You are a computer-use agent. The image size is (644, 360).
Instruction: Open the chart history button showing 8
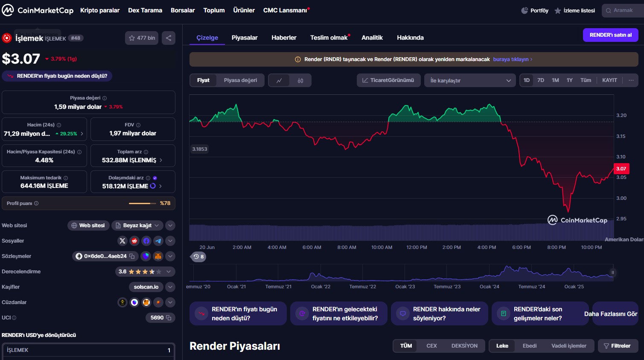click(198, 257)
